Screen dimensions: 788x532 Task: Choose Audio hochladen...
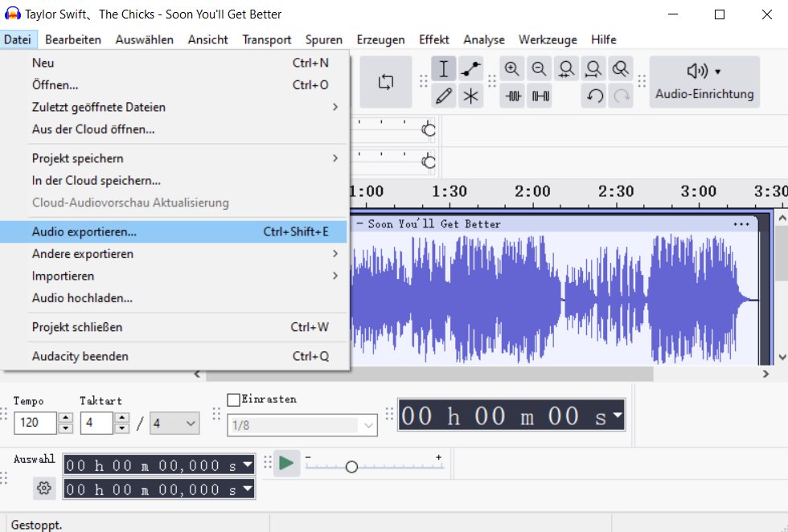click(x=174, y=298)
